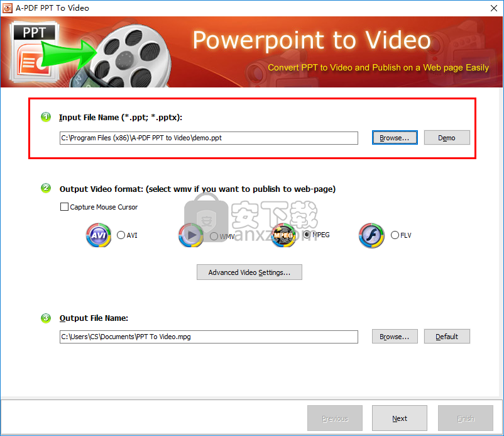The height and width of the screenshot is (436, 504).
Task: Load the Demo presentation file
Action: (447, 138)
